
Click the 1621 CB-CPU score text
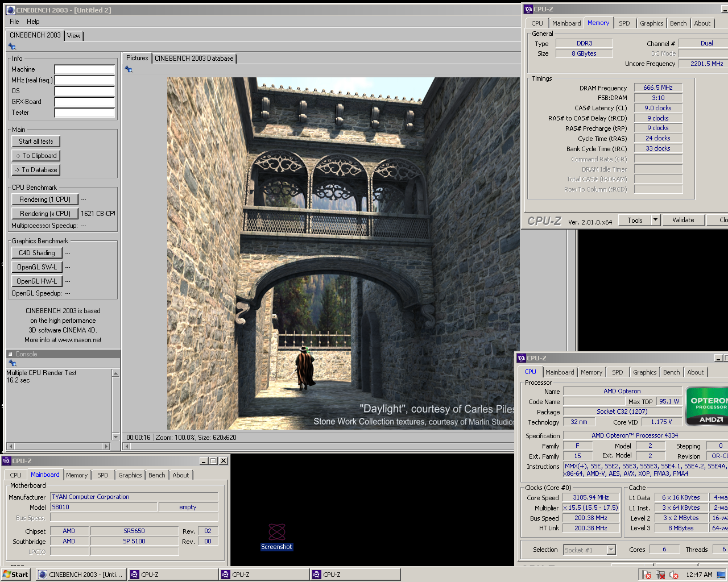click(98, 214)
